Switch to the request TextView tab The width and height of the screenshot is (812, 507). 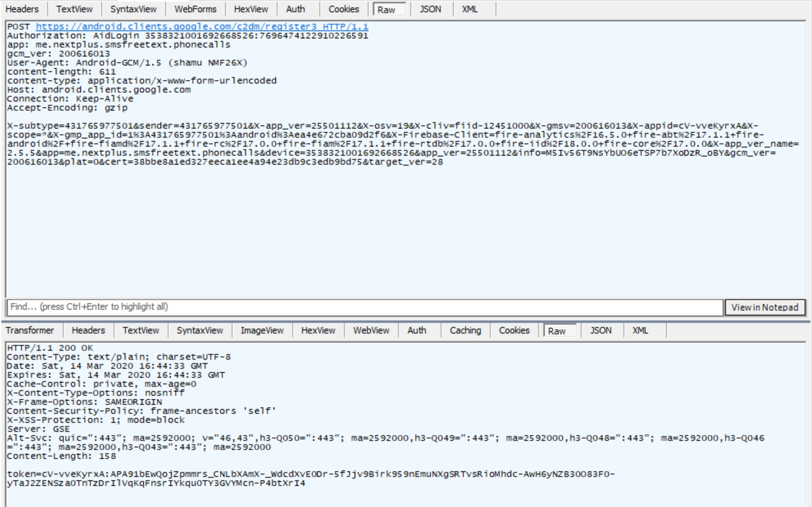(74, 9)
